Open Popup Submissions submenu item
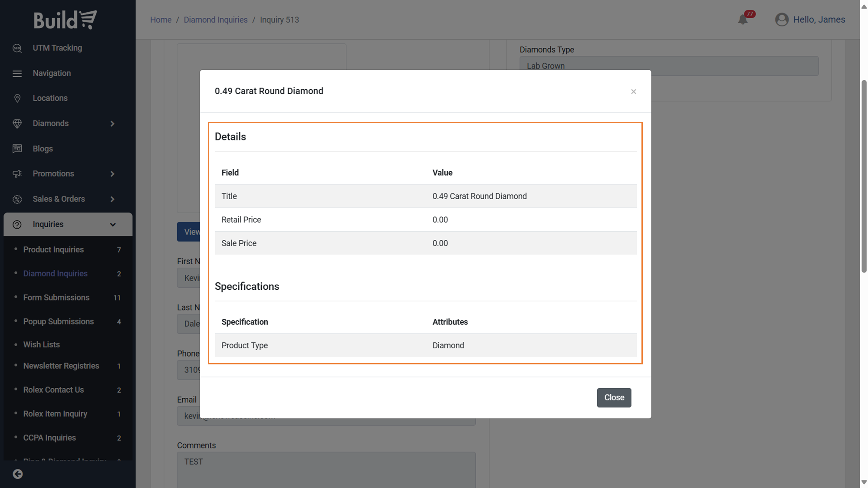 pyautogui.click(x=58, y=321)
